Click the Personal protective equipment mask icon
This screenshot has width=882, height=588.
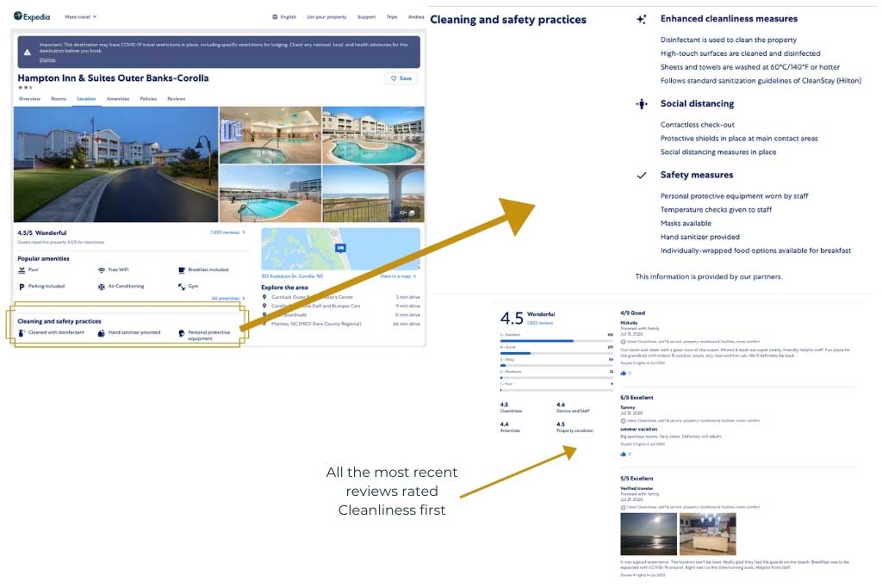tap(181, 333)
